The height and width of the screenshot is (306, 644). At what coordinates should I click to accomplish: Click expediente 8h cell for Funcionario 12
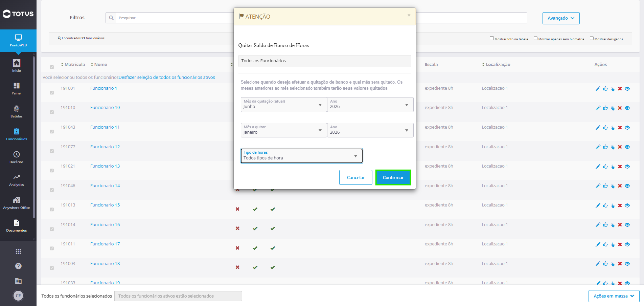439,147
